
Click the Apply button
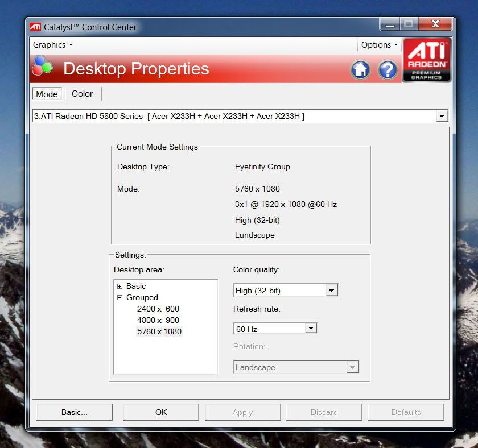click(242, 412)
